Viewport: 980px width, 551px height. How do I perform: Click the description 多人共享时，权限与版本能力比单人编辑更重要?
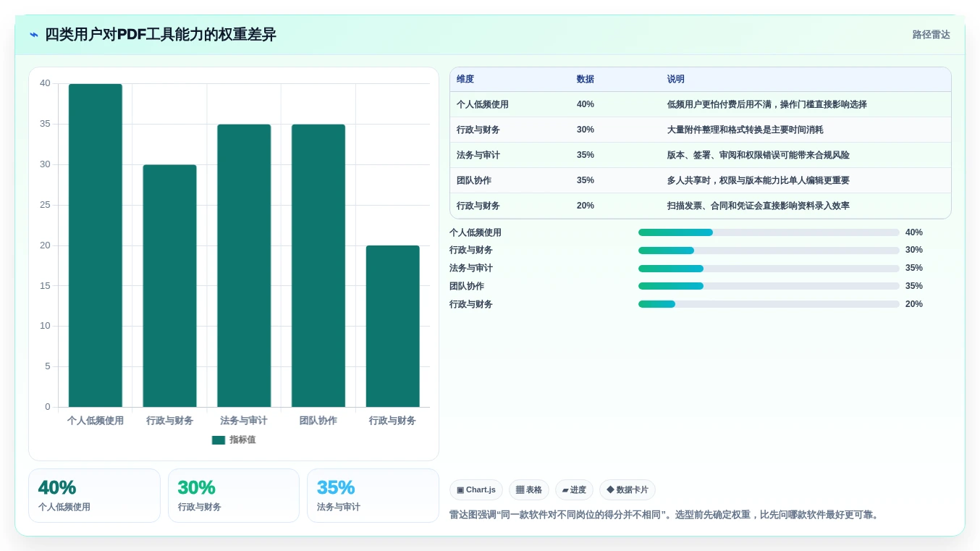click(759, 180)
